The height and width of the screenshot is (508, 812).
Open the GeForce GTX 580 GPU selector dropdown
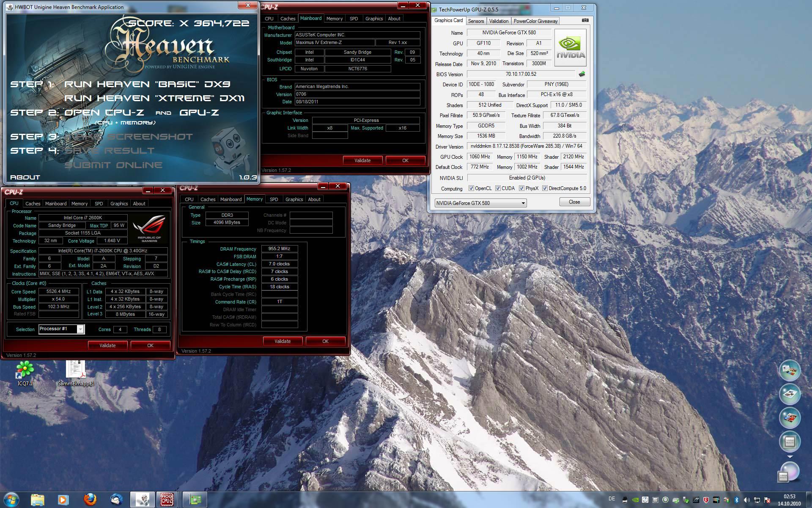(480, 203)
